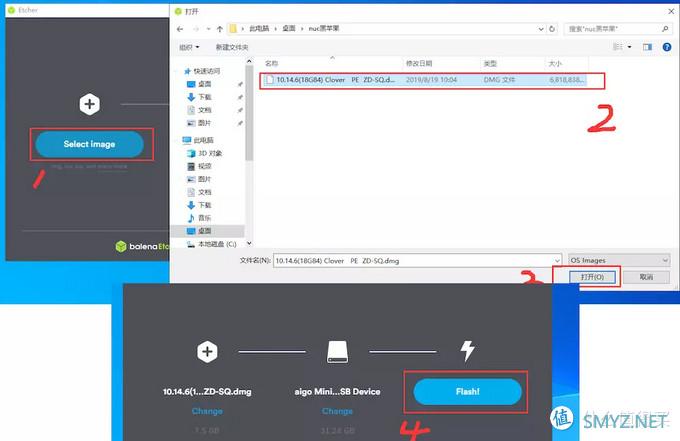This screenshot has width=680, height=441.
Task: Select 文档 under quick access
Action: 199,110
